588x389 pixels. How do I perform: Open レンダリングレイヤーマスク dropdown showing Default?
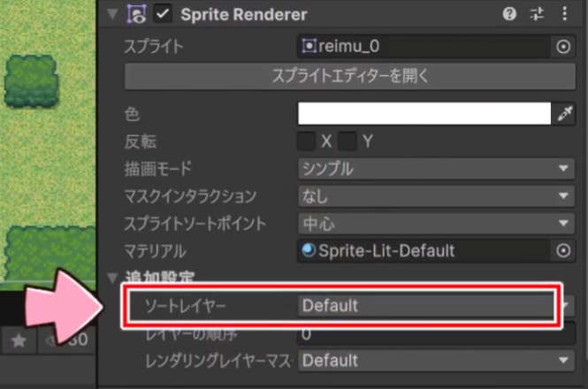pos(436,361)
